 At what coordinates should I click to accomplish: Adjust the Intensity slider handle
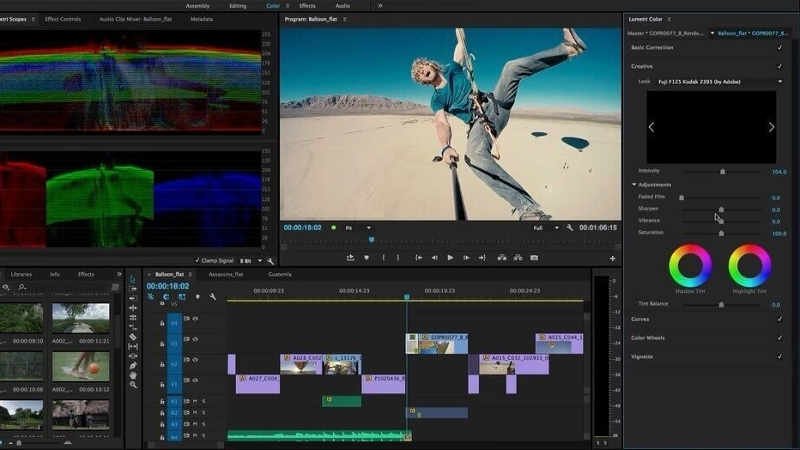pos(722,171)
